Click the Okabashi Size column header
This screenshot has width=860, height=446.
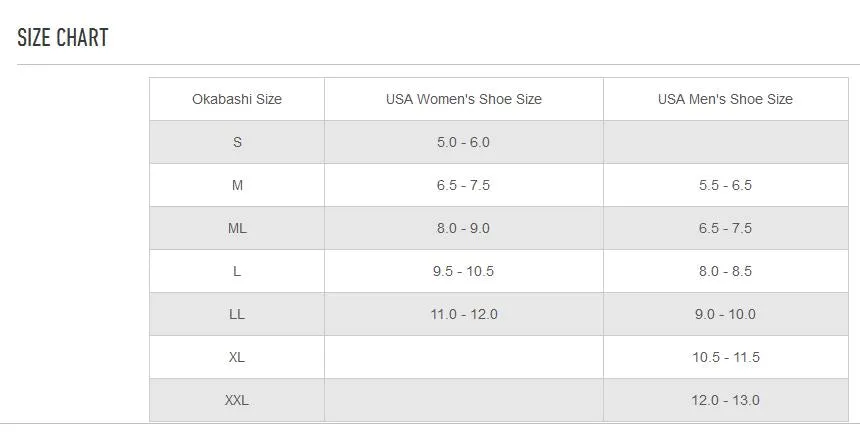(x=237, y=99)
